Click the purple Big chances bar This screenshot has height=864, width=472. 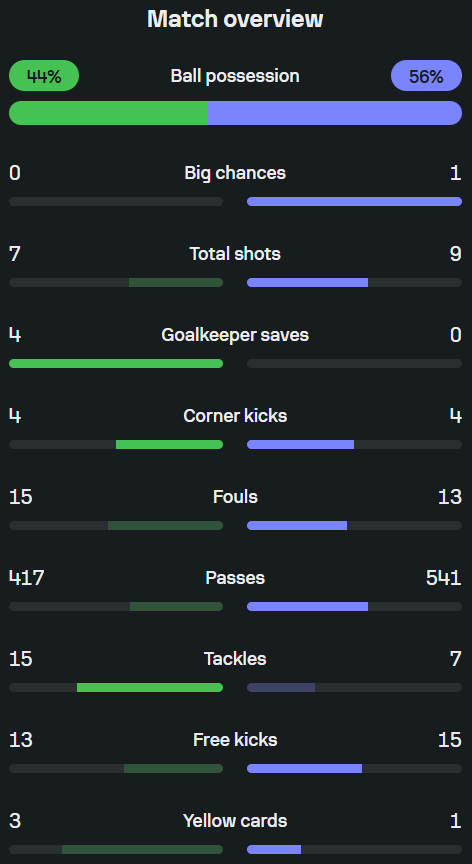pos(355,202)
